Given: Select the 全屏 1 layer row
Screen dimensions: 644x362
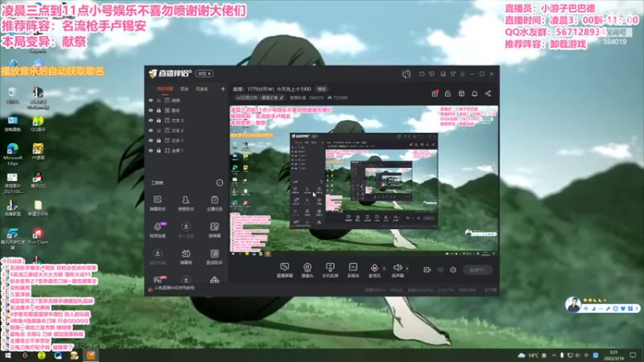Looking at the screenshot, I should (187, 150).
